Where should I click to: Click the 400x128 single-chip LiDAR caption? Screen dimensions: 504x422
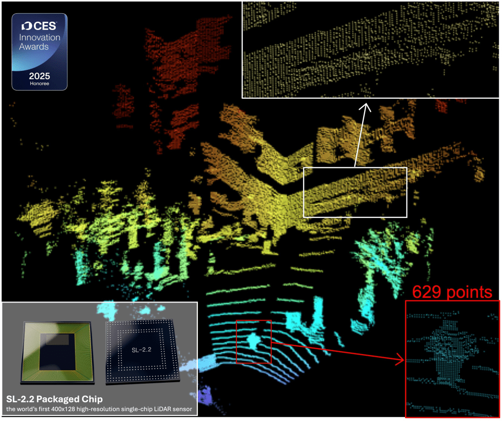[x=99, y=409]
